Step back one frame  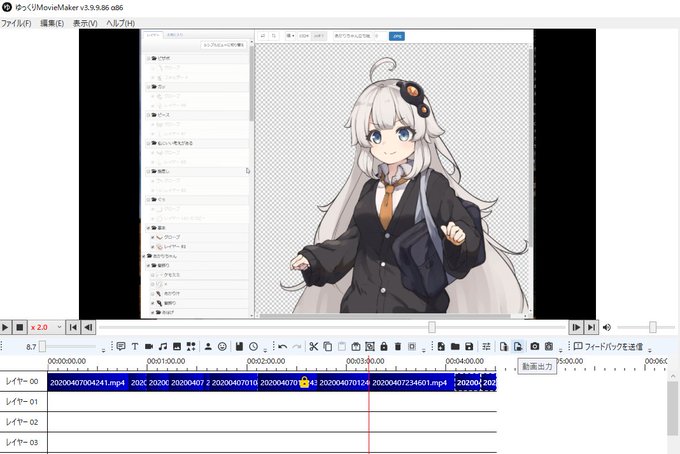coord(88,327)
